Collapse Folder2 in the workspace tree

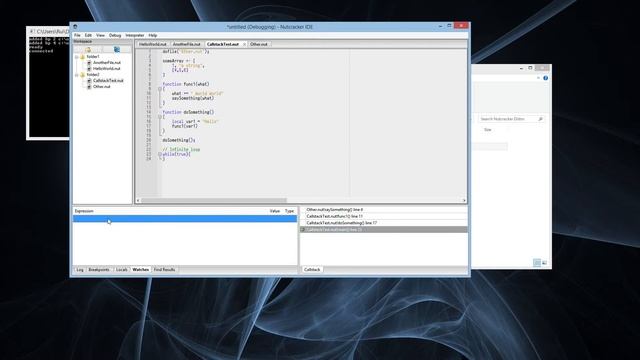[77, 75]
